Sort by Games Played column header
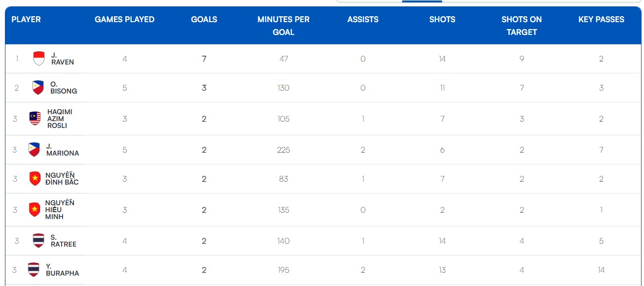The height and width of the screenshot is (286, 644). (125, 20)
